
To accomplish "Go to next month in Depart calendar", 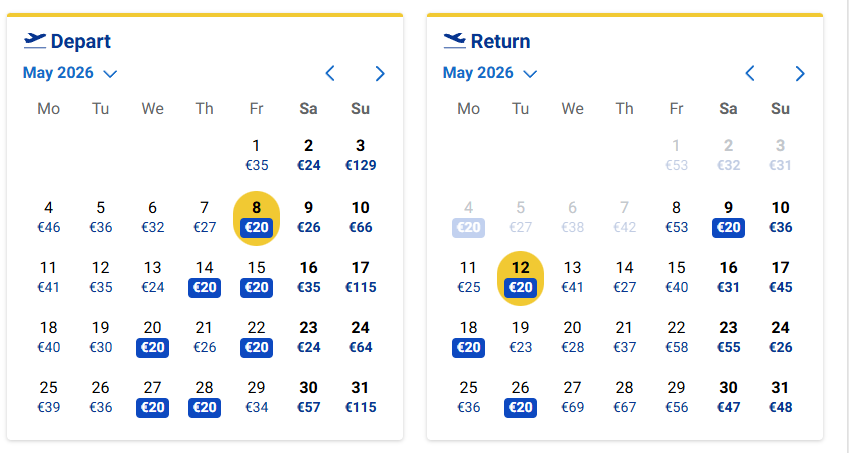I will (380, 73).
